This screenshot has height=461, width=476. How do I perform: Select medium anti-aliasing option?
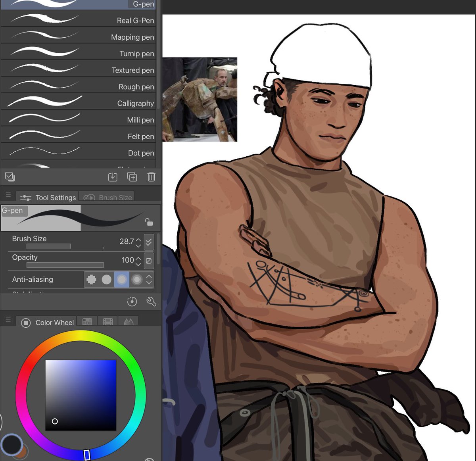click(122, 279)
